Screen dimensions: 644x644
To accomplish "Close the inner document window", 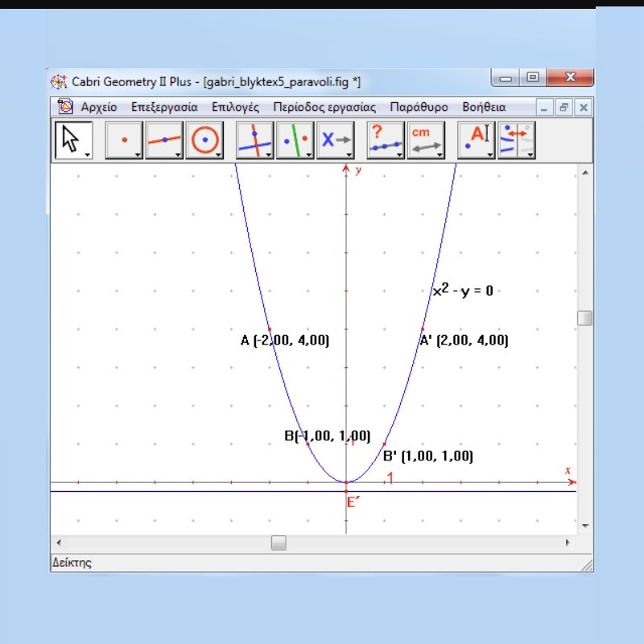I will (583, 108).
